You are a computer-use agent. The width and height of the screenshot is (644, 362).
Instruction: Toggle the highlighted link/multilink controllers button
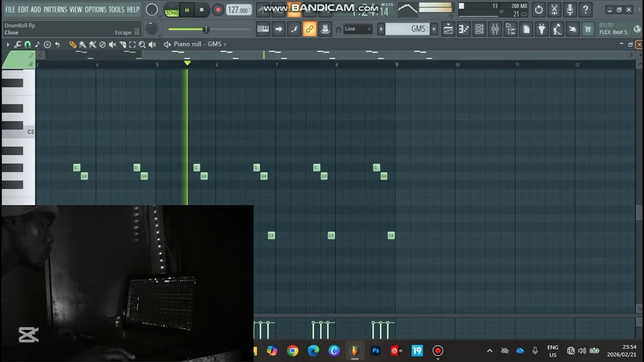[x=310, y=29]
